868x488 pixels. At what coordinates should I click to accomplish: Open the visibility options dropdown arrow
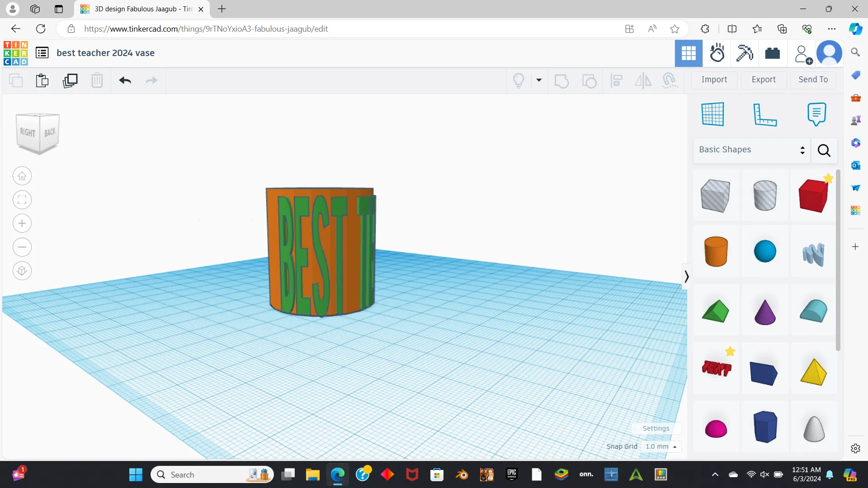tap(539, 80)
